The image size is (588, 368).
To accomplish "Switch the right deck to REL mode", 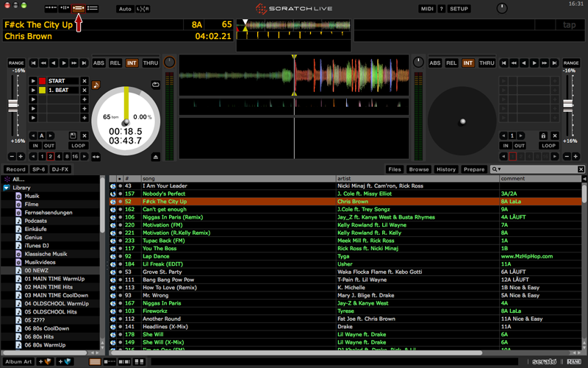I will pos(451,63).
